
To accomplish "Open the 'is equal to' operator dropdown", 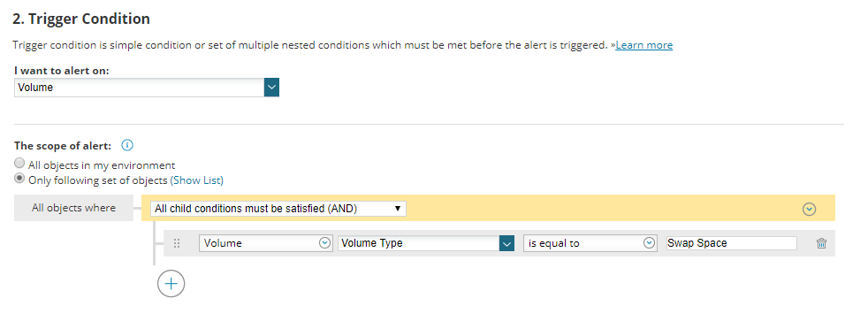I will coord(590,243).
